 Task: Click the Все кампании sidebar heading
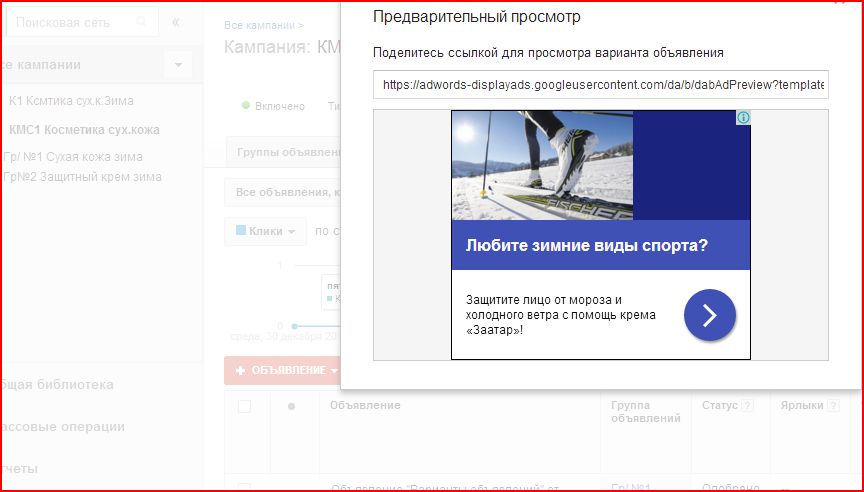pos(40,65)
